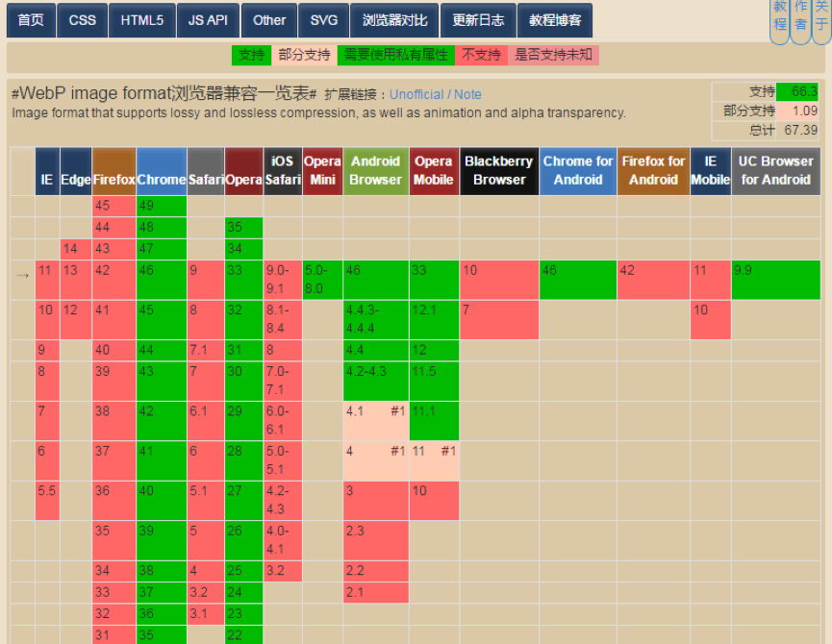832x644 pixels.
Task: Click the Chrome column header
Action: click(x=162, y=171)
